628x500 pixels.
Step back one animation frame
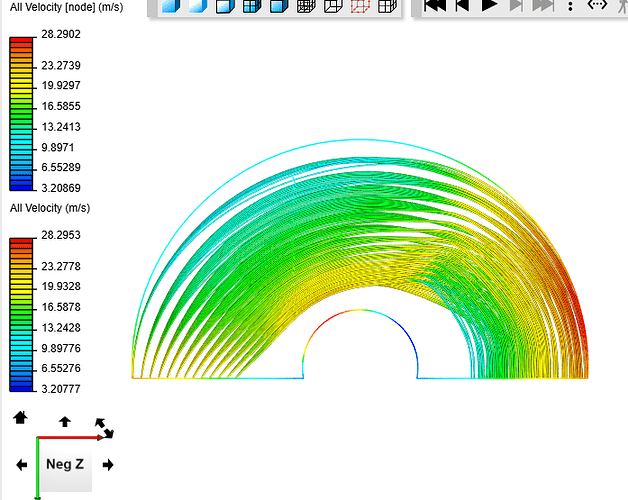pyautogui.click(x=462, y=5)
